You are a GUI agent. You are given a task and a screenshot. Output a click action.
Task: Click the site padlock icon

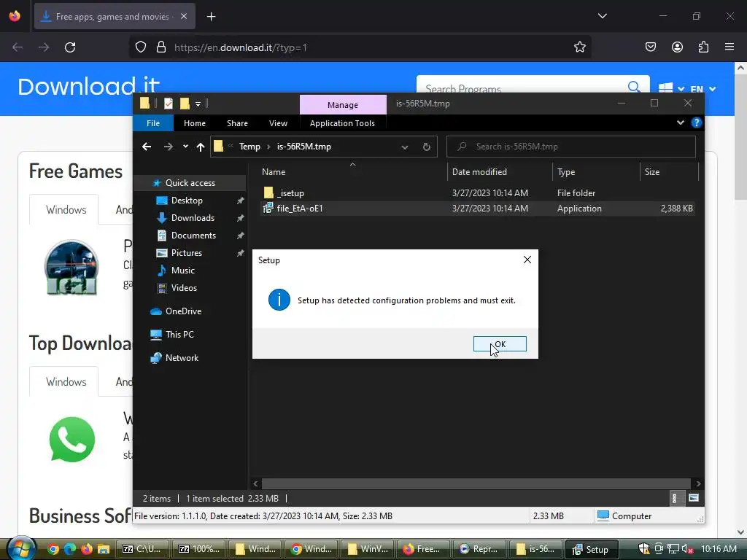(x=161, y=47)
